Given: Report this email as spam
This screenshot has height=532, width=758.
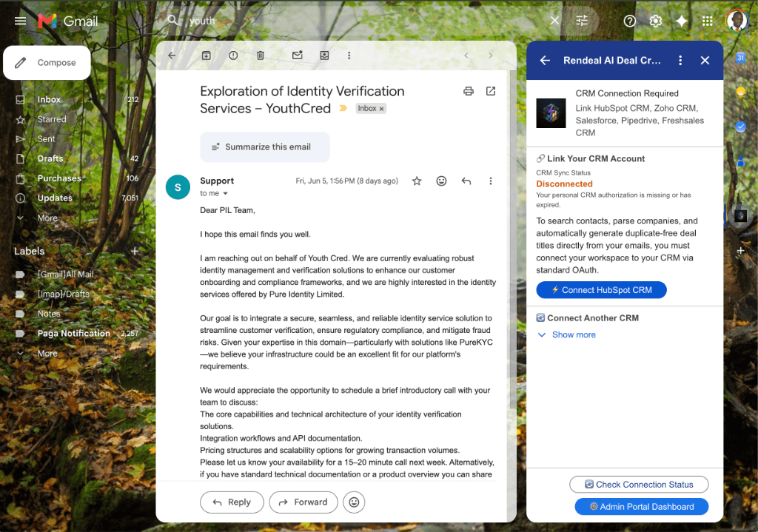Looking at the screenshot, I should [233, 55].
